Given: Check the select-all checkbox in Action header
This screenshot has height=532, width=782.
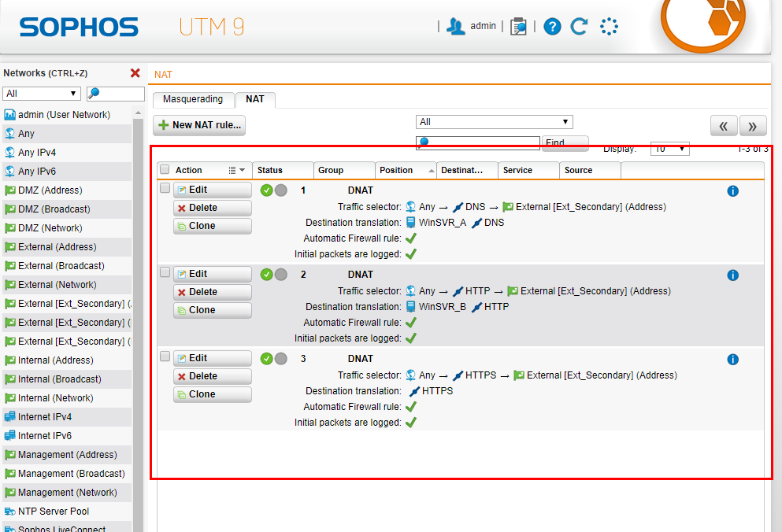Looking at the screenshot, I should (165, 169).
